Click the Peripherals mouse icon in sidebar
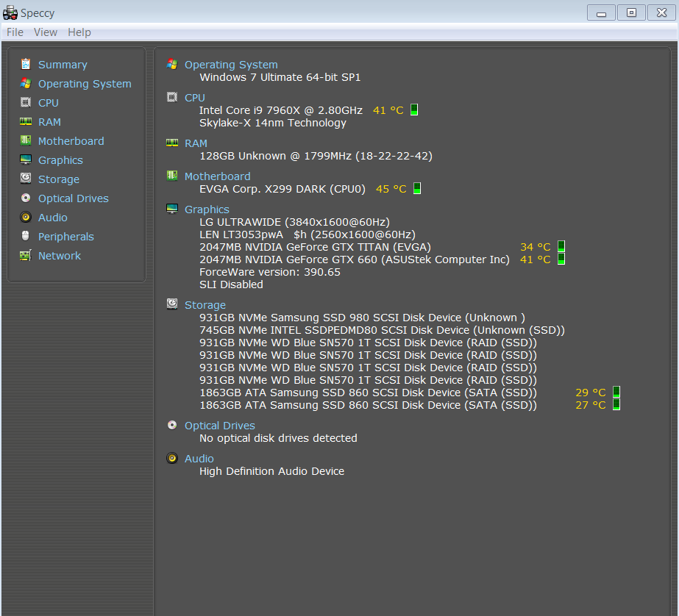Image resolution: width=679 pixels, height=616 pixels. coord(26,236)
